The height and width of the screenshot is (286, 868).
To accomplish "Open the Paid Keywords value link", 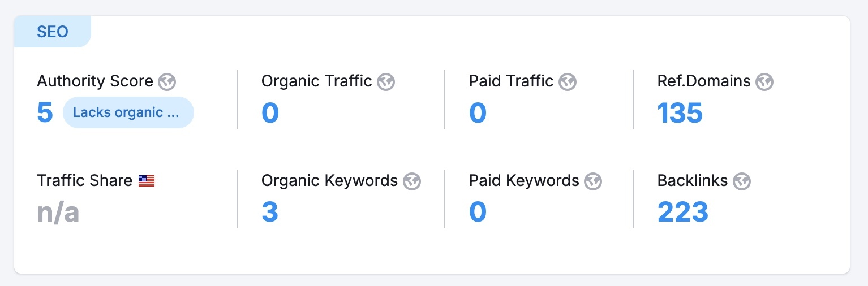I will pos(478,212).
